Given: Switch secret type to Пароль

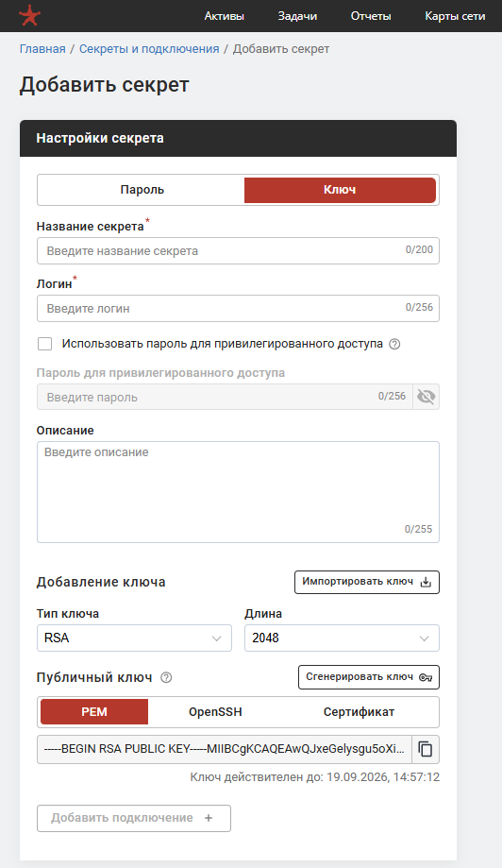Looking at the screenshot, I should point(142,190).
